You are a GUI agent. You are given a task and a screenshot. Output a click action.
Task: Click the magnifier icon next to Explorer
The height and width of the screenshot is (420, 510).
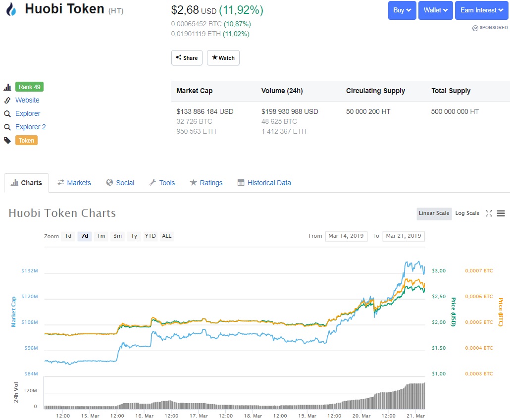[7, 114]
